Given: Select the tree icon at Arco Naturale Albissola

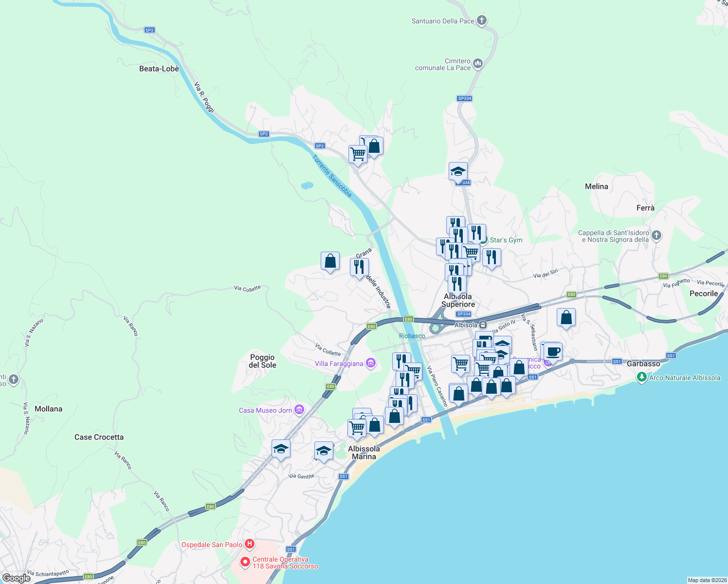Looking at the screenshot, I should (x=642, y=376).
